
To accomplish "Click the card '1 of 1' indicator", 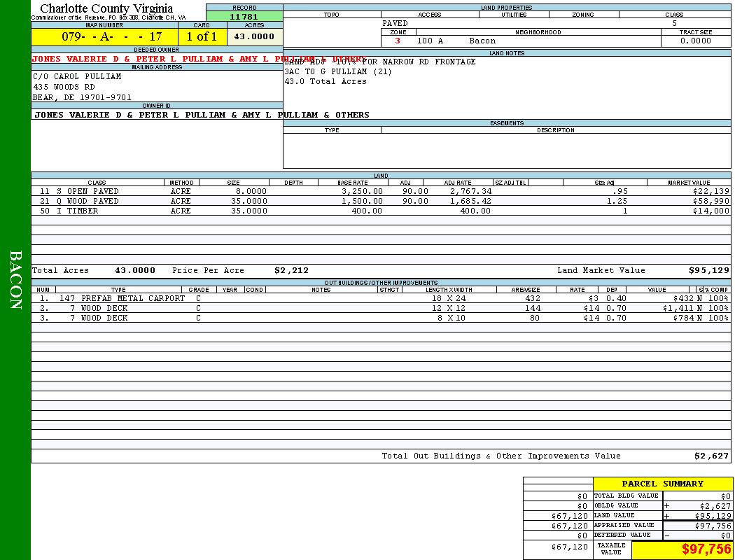I will 202,37.
